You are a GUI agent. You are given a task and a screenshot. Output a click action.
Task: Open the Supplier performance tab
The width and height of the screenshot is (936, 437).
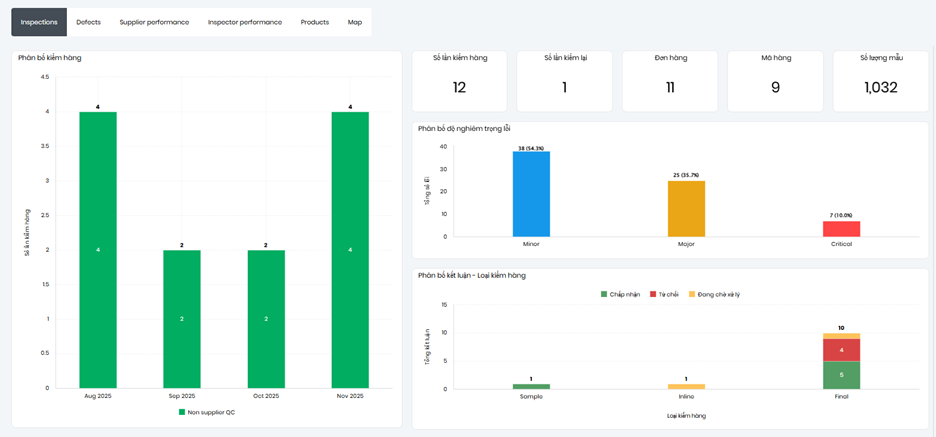click(154, 22)
